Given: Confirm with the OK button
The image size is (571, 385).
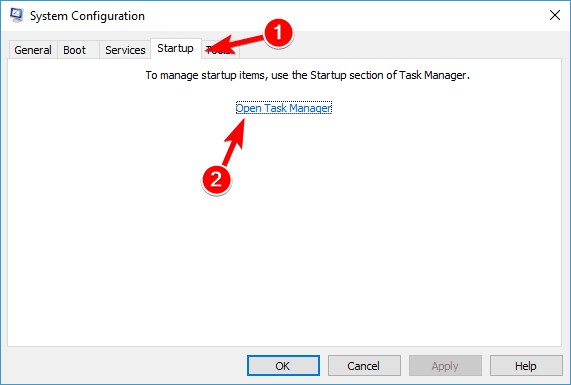Looking at the screenshot, I should (283, 365).
